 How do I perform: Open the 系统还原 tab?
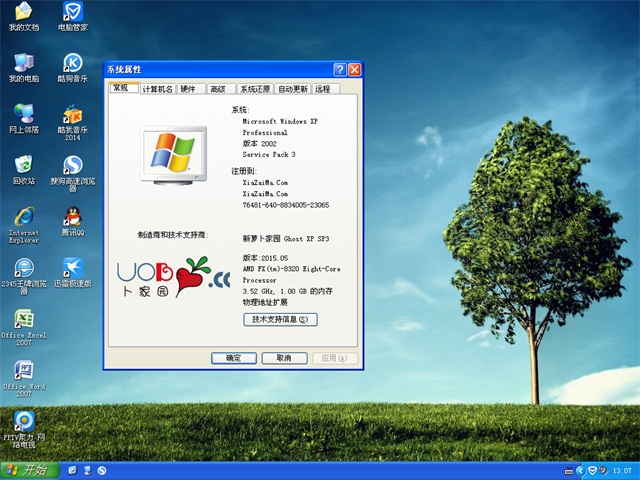254,89
